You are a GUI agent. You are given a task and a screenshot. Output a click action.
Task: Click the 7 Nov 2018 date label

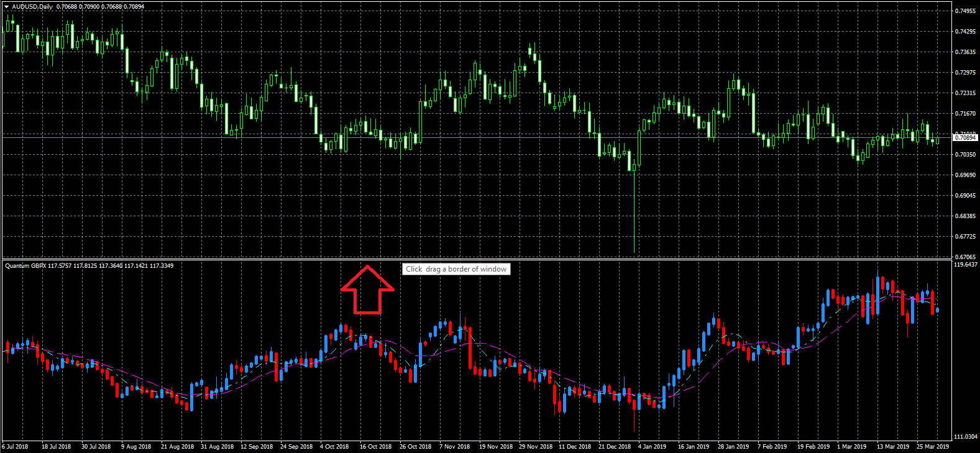pos(454,446)
